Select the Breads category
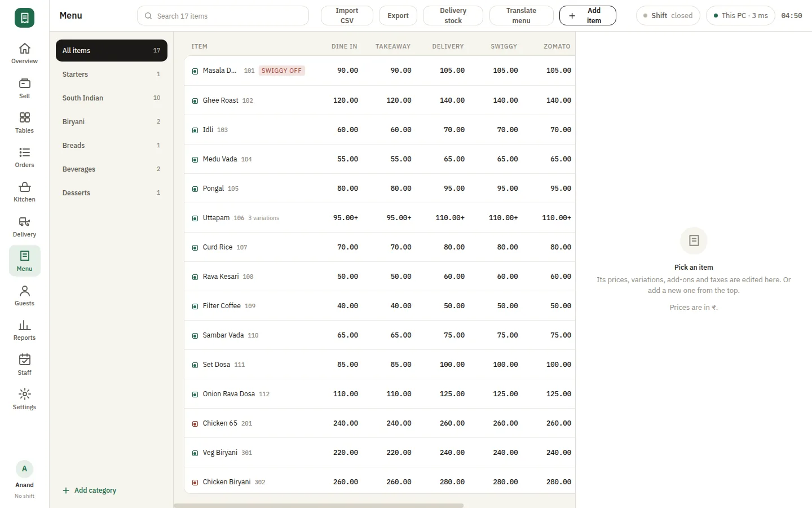The width and height of the screenshot is (812, 508). point(112,145)
